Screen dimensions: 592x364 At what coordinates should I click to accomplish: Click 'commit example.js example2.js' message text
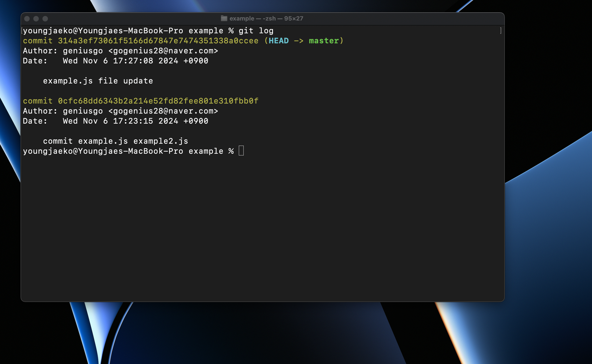tap(115, 141)
